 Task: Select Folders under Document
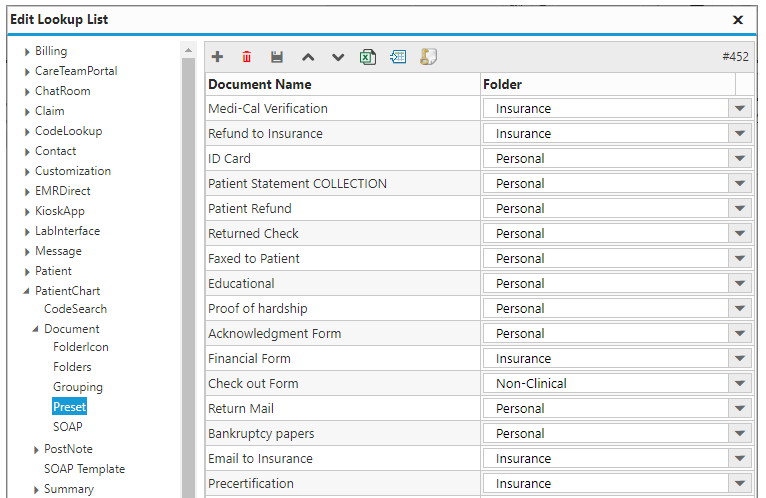(72, 367)
